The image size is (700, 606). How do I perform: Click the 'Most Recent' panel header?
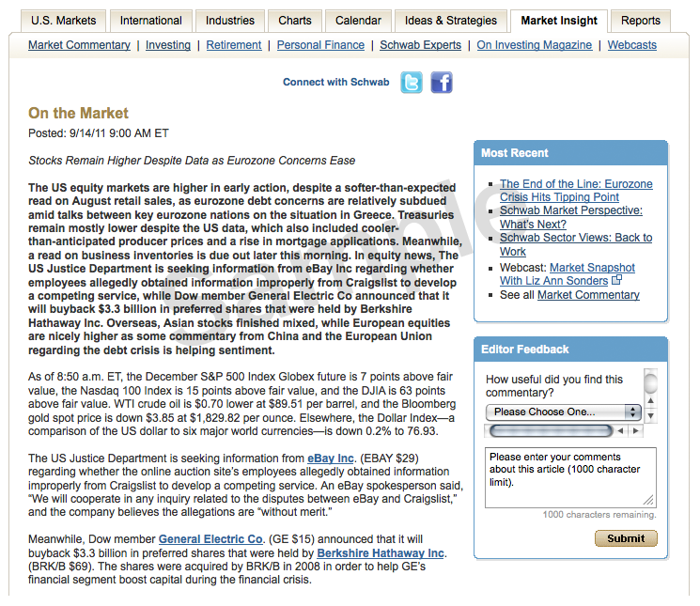[570, 153]
